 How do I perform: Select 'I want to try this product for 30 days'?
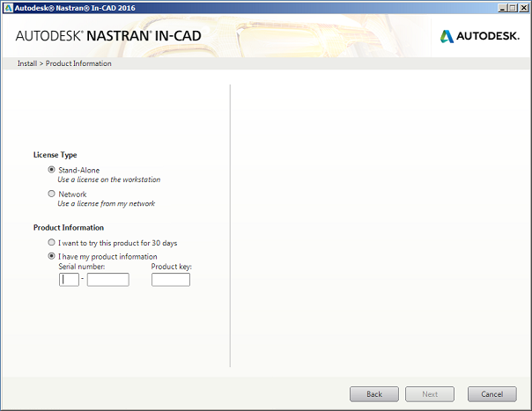coord(51,242)
